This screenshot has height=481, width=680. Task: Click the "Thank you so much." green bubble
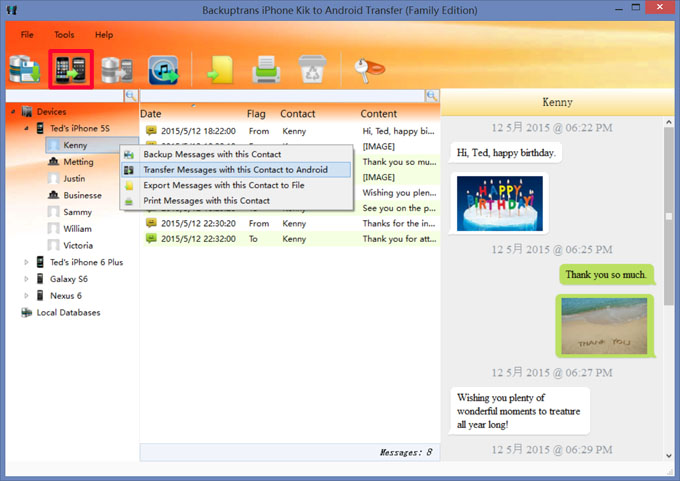click(606, 275)
